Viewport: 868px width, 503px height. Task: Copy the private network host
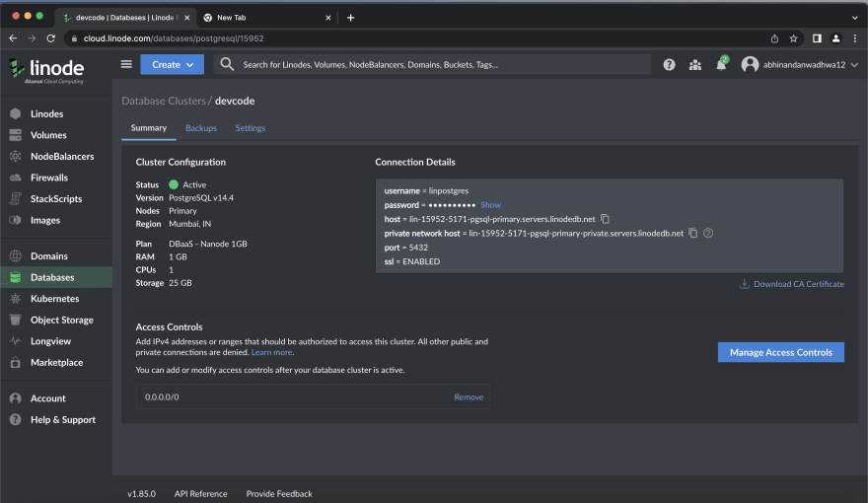pos(692,233)
